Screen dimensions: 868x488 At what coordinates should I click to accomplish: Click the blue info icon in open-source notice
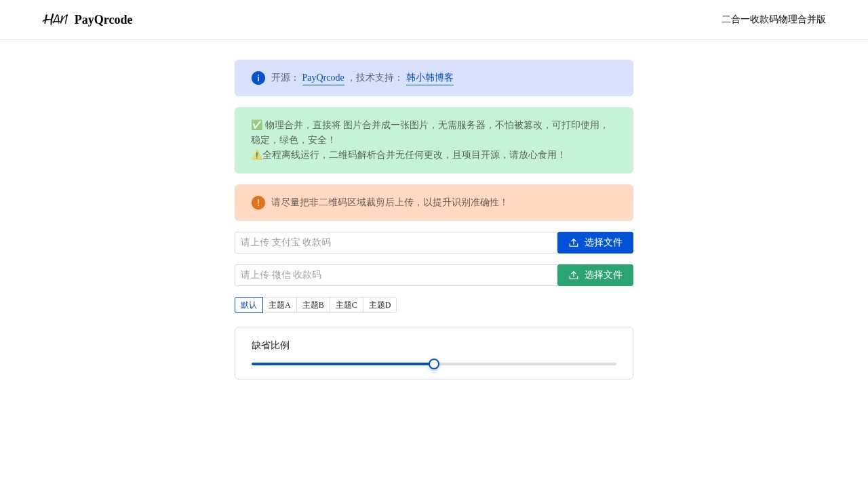point(258,78)
